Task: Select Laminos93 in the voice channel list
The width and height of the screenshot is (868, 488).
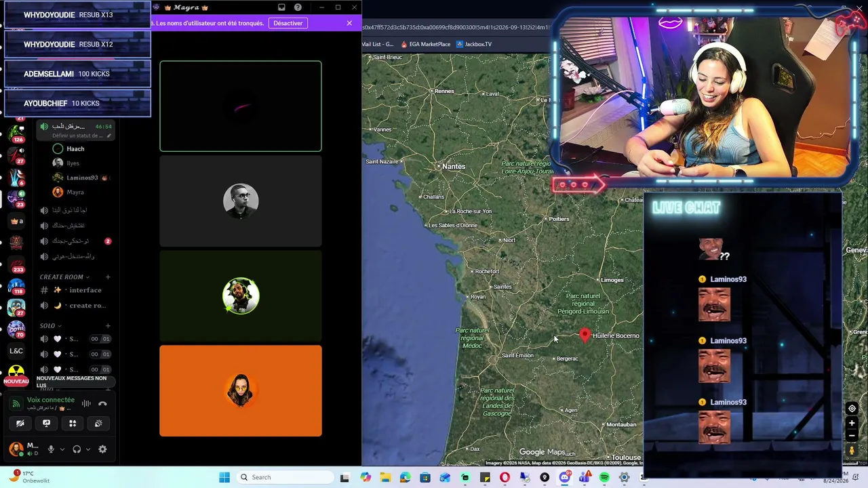Action: pyautogui.click(x=81, y=178)
